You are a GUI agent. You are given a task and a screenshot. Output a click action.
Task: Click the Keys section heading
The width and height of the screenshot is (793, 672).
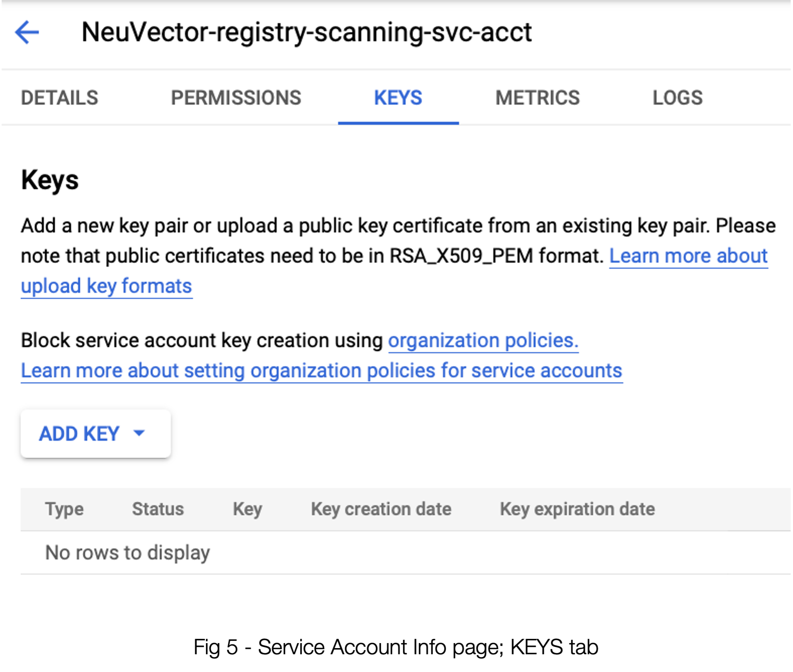(50, 180)
